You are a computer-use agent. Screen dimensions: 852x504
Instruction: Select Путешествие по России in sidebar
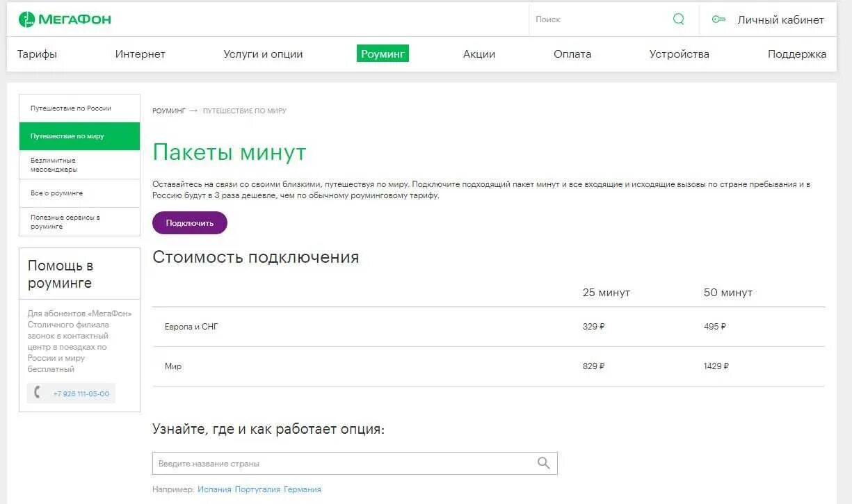click(79, 108)
